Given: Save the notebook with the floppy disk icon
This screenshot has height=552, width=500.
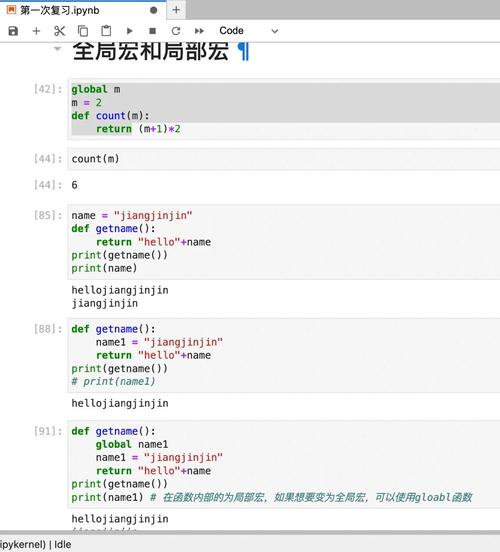Looking at the screenshot, I should [13, 31].
